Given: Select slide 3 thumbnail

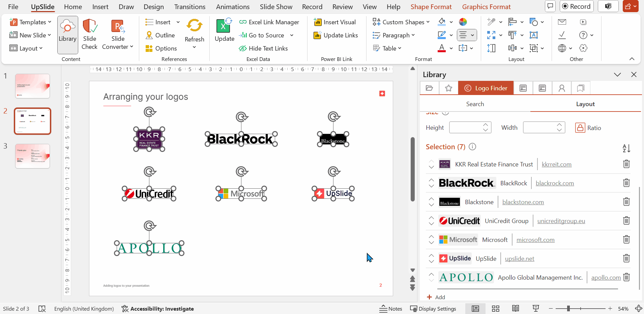Looking at the screenshot, I should coord(32,156).
